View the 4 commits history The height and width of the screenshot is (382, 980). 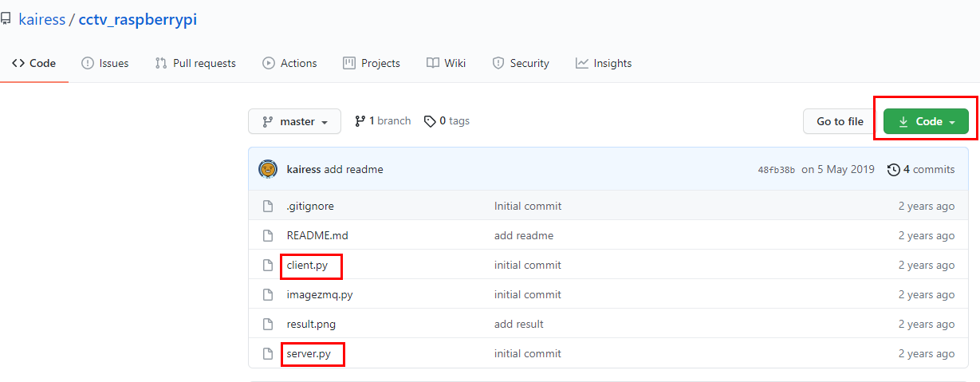click(x=921, y=169)
